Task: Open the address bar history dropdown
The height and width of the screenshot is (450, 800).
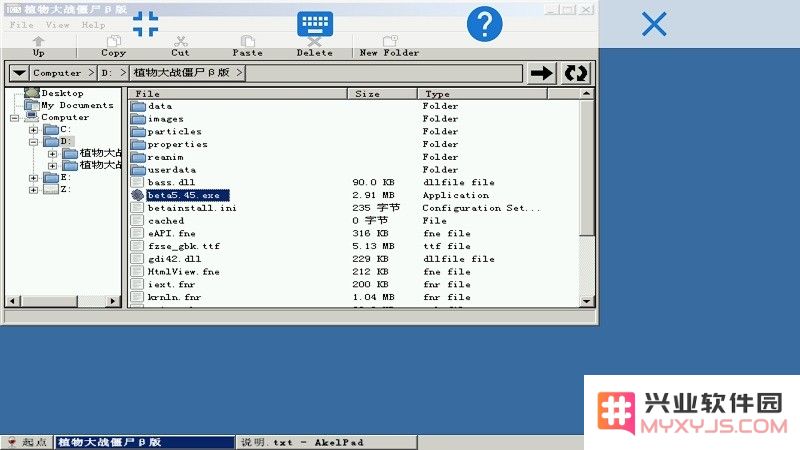Action: (19, 73)
